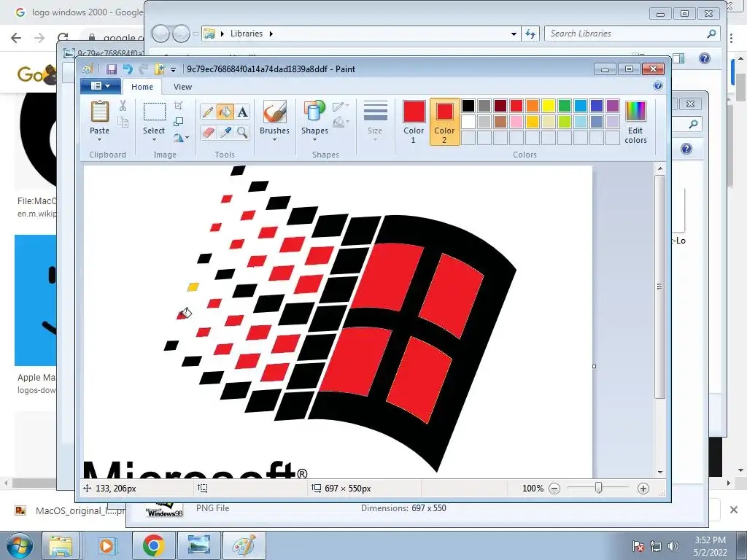The width and height of the screenshot is (747, 560).
Task: Select the Color picker eyedropper tool
Action: pos(225,133)
